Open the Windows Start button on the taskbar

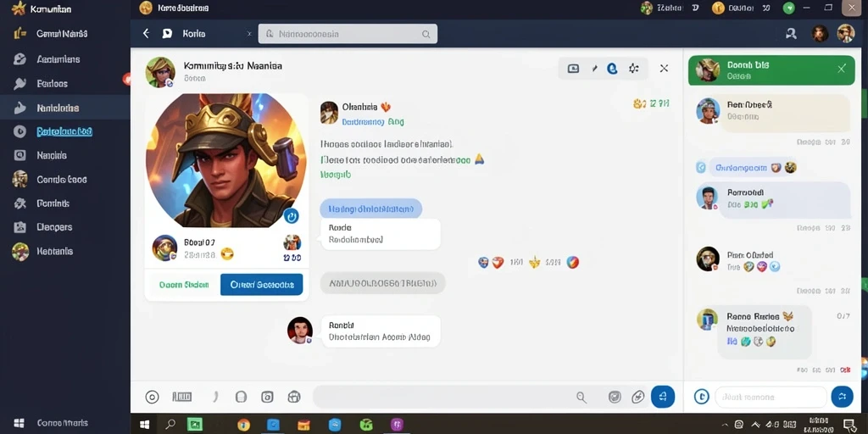[144, 425]
